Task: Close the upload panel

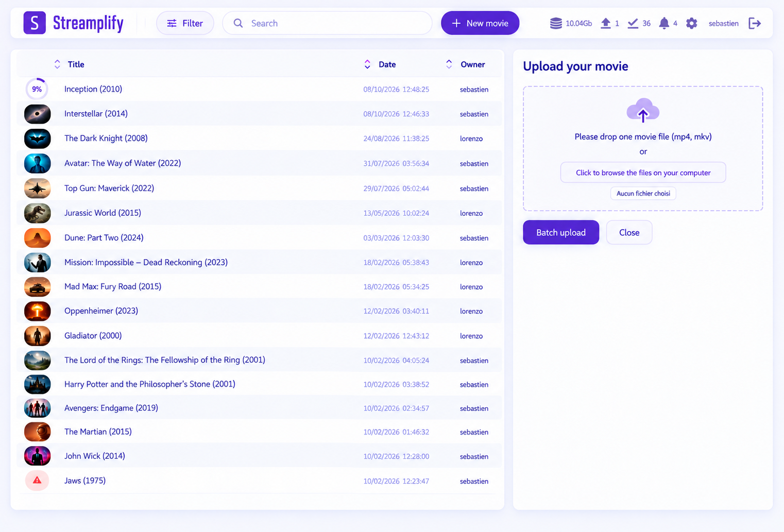Action: (629, 232)
